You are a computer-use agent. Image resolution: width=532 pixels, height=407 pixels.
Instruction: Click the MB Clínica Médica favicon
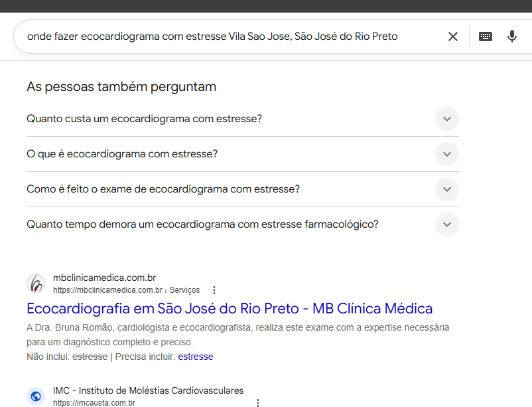point(36,284)
